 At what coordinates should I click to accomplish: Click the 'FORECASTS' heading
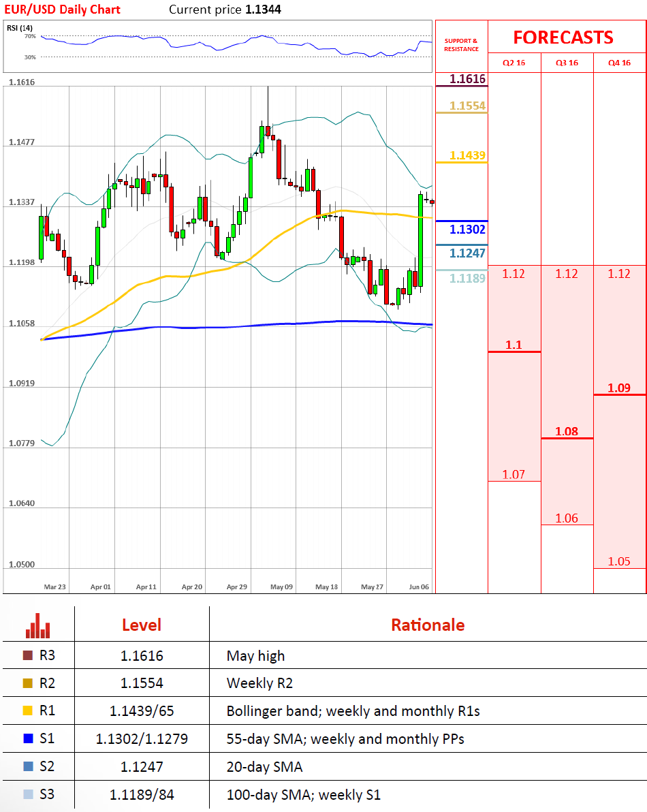coord(563,37)
